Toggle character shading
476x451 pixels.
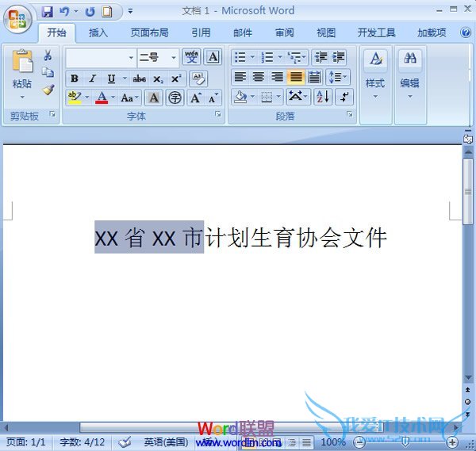154,97
